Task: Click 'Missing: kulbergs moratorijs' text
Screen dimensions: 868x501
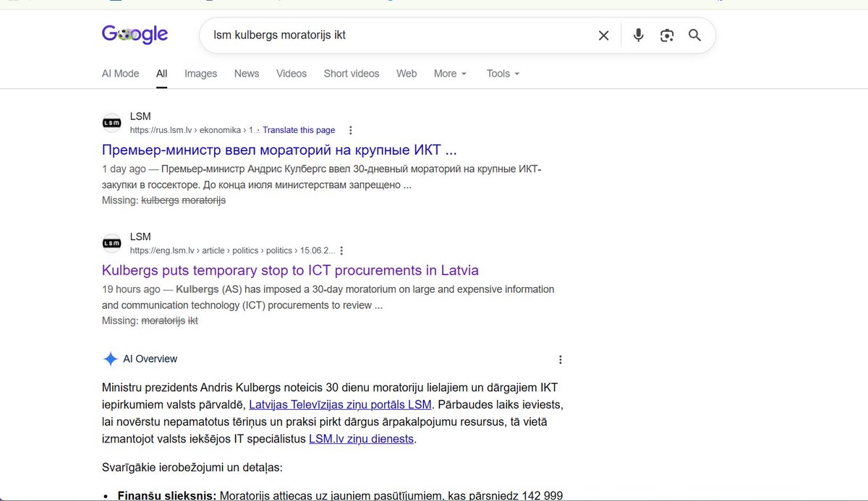Action: pos(163,200)
